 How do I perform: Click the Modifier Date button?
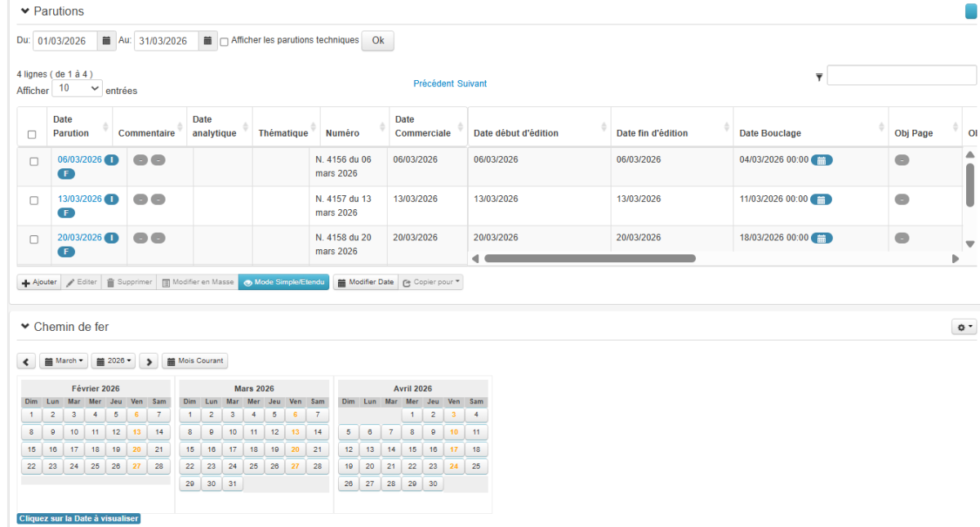pyautogui.click(x=365, y=282)
